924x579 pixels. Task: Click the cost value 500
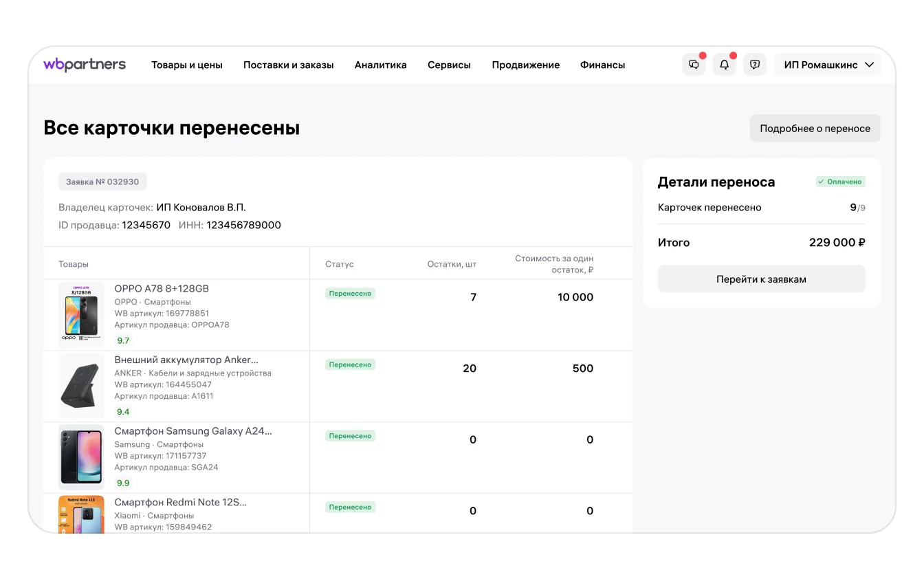pos(583,369)
